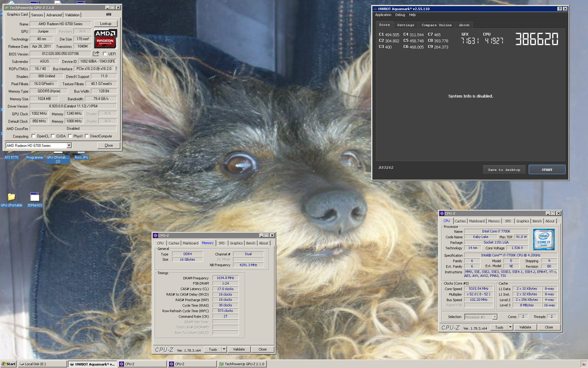Click the DRAM Frequency value 1634.8 MHz
Viewport: 588px width, 368px height.
pyautogui.click(x=225, y=278)
